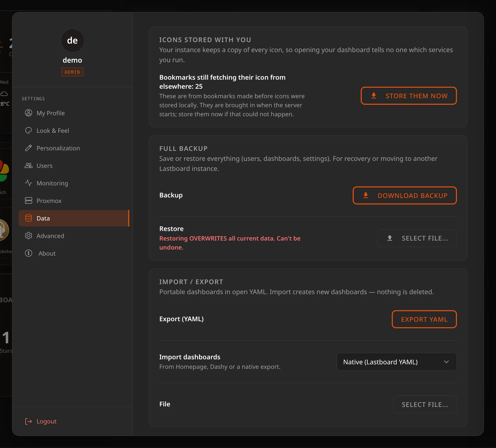Viewport: 496px width, 448px height.
Task: Go to Look & Feel settings
Action: [x=74, y=131]
